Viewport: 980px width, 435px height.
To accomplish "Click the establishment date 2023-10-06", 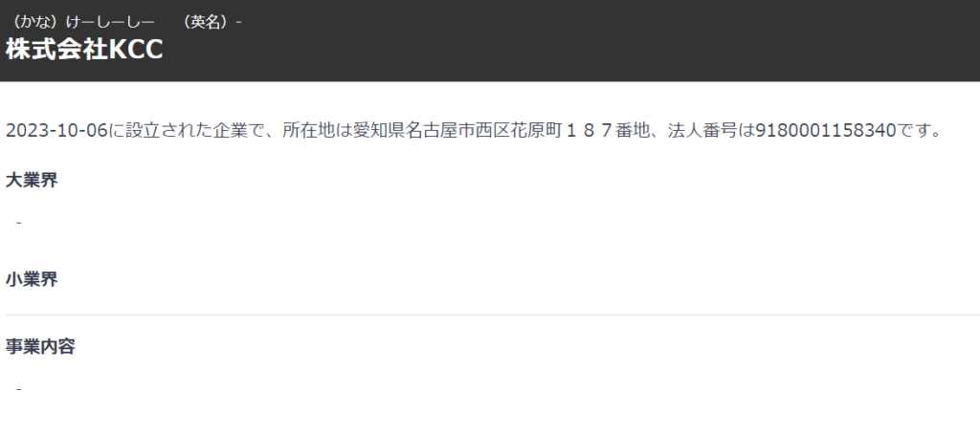I will coord(56,131).
